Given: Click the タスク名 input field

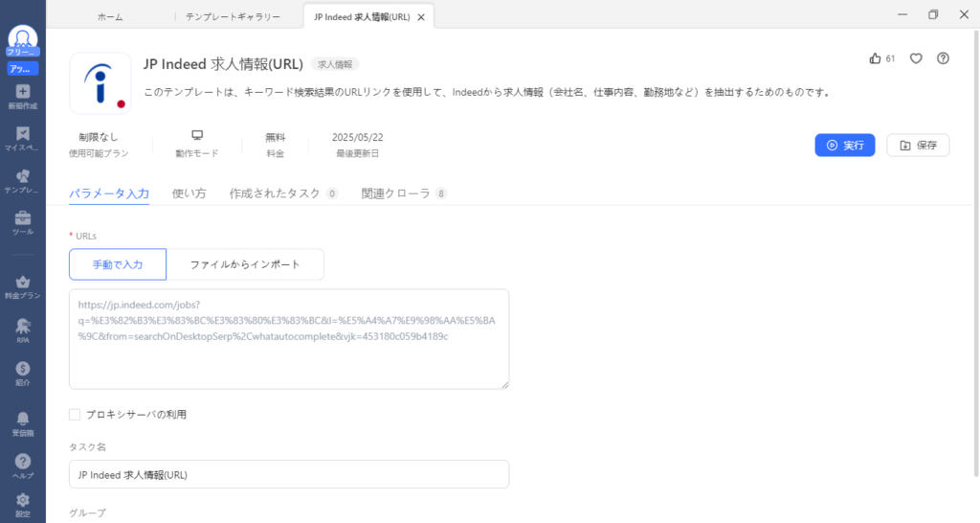Looking at the screenshot, I should [x=289, y=474].
